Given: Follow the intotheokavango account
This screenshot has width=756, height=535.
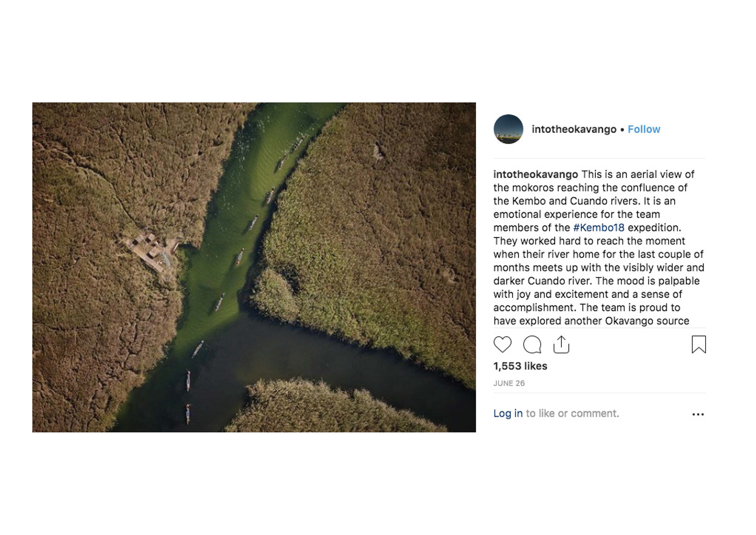Looking at the screenshot, I should [x=643, y=129].
